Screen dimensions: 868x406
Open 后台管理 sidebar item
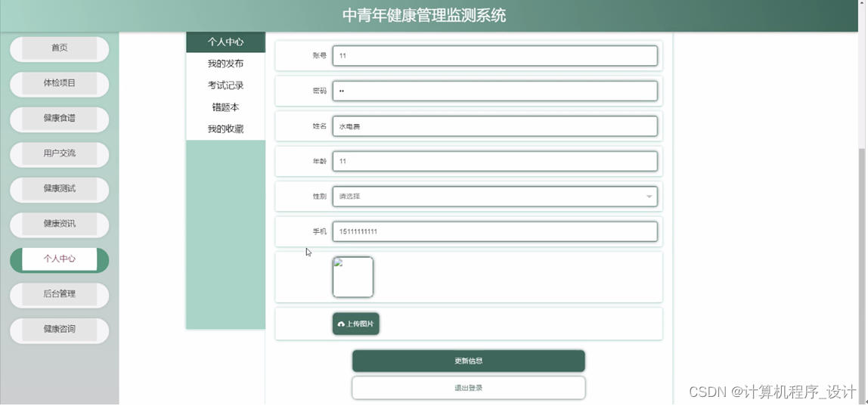click(x=59, y=295)
